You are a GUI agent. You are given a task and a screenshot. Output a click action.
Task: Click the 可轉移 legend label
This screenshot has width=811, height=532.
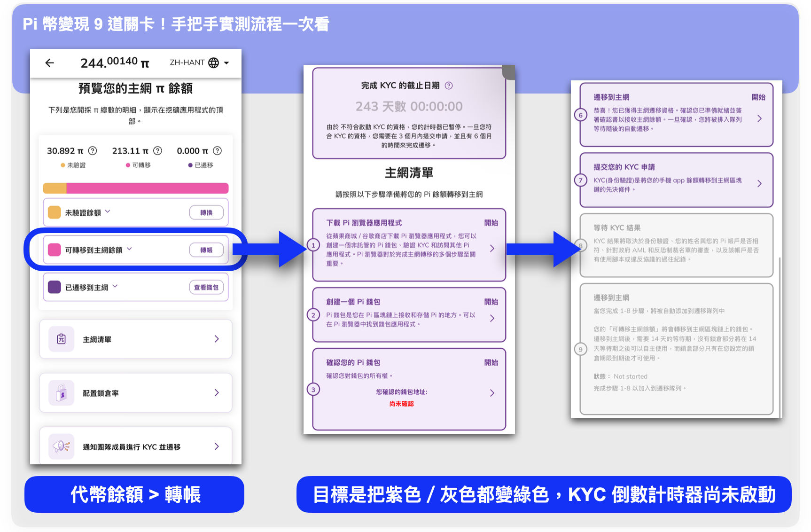[141, 165]
